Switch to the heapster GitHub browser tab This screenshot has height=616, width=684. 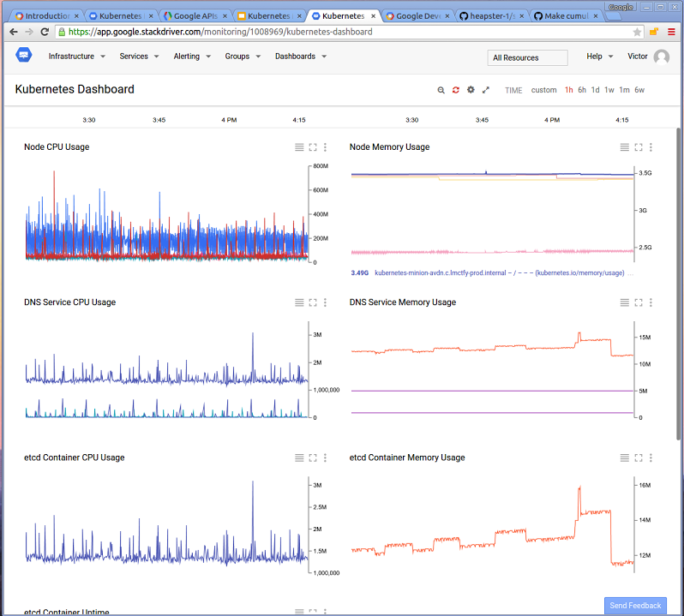pyautogui.click(x=492, y=15)
